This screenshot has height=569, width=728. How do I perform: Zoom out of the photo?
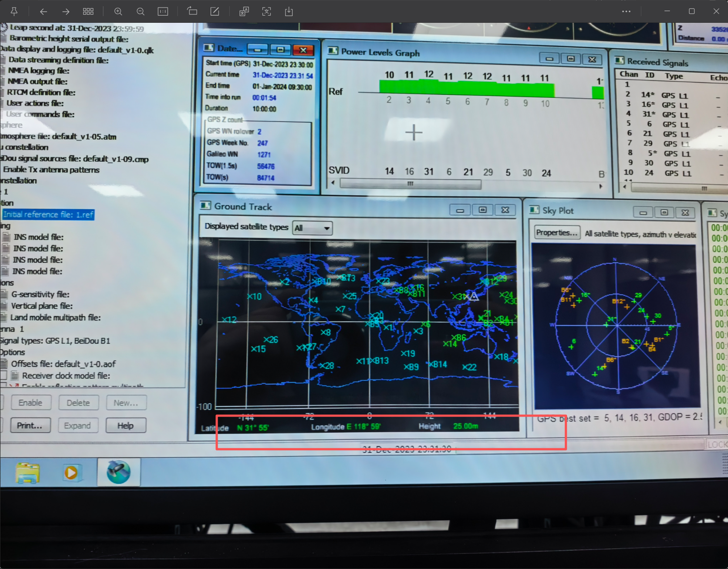140,11
